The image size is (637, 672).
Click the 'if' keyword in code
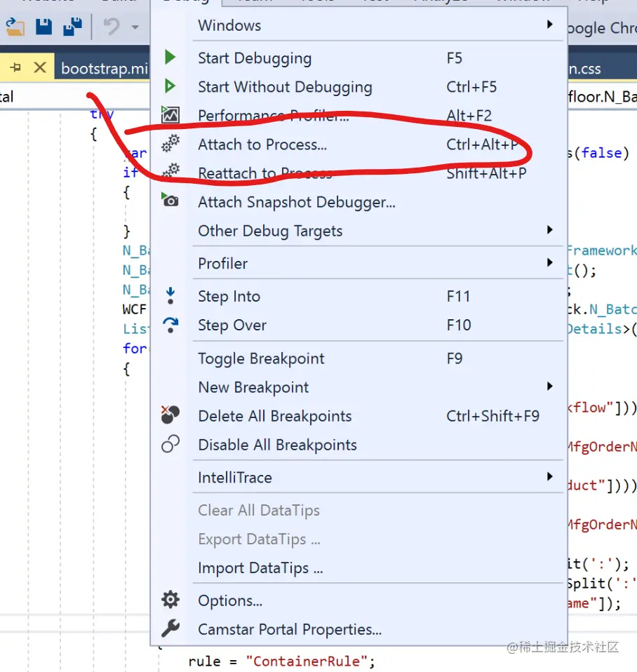tap(130, 173)
